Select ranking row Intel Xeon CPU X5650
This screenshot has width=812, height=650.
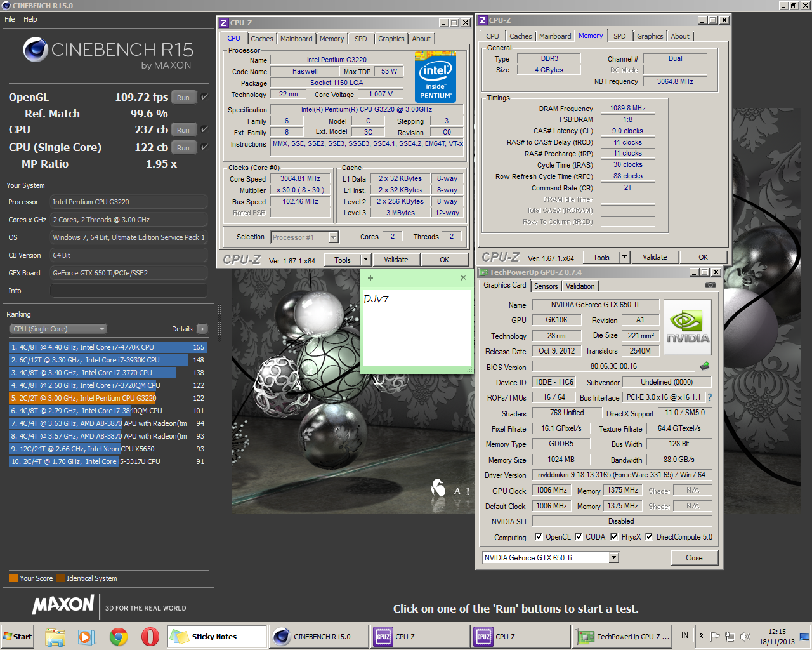click(108, 449)
